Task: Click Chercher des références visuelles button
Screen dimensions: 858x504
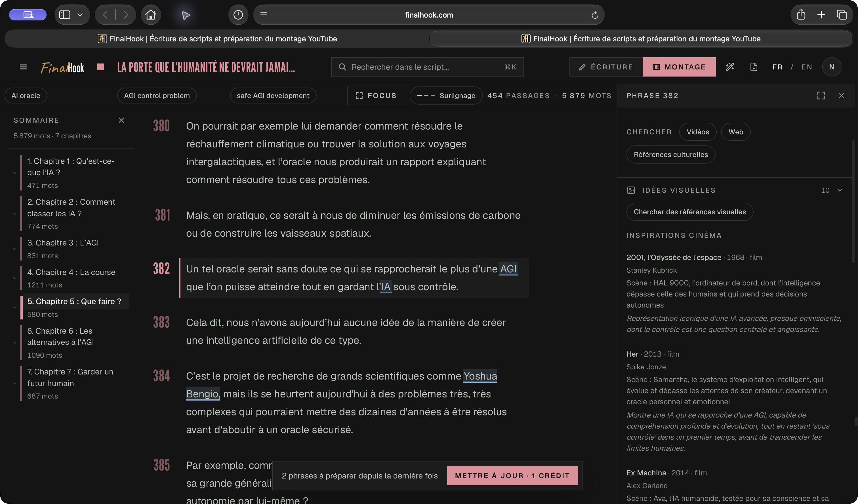Action: click(689, 212)
